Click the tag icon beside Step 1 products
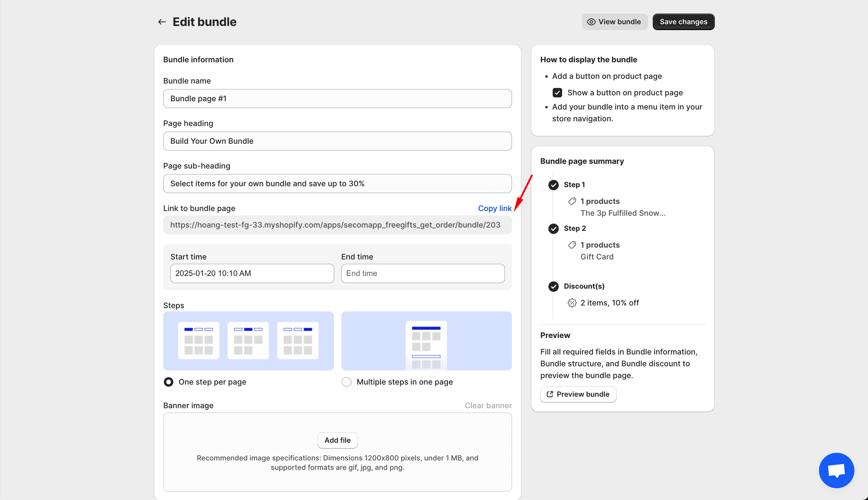This screenshot has height=500, width=868. (572, 201)
